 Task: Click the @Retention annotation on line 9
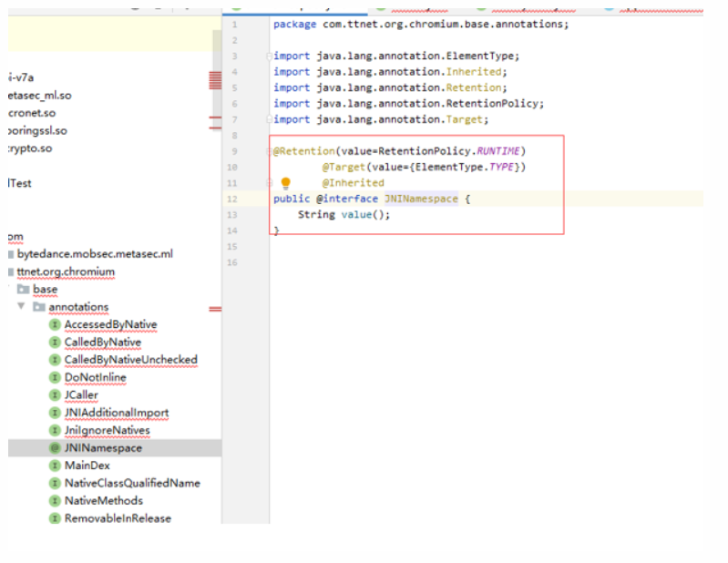304,151
